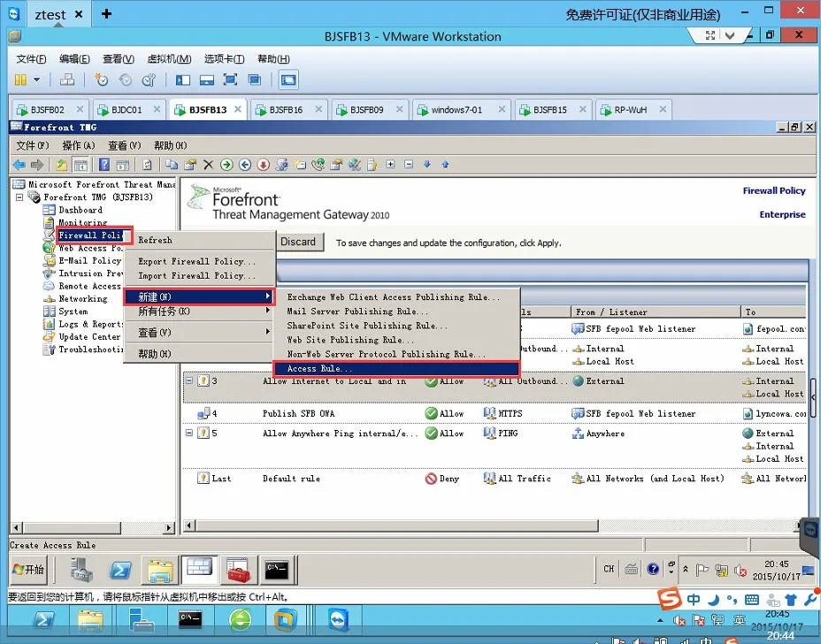Open the 操作(A) menu in Forefront TMG
Image resolution: width=821 pixels, height=644 pixels.
point(79,146)
